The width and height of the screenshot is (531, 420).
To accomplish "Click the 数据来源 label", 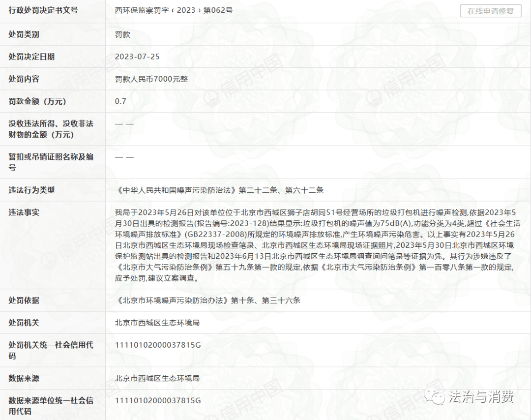I will tap(24, 378).
